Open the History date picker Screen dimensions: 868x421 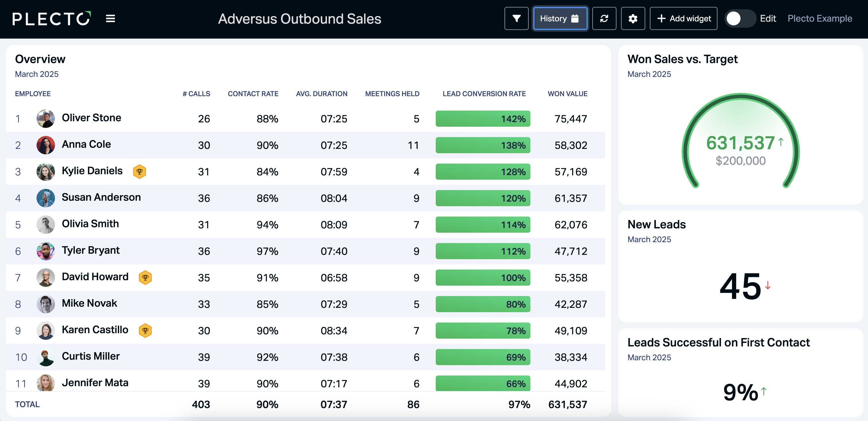pyautogui.click(x=560, y=18)
